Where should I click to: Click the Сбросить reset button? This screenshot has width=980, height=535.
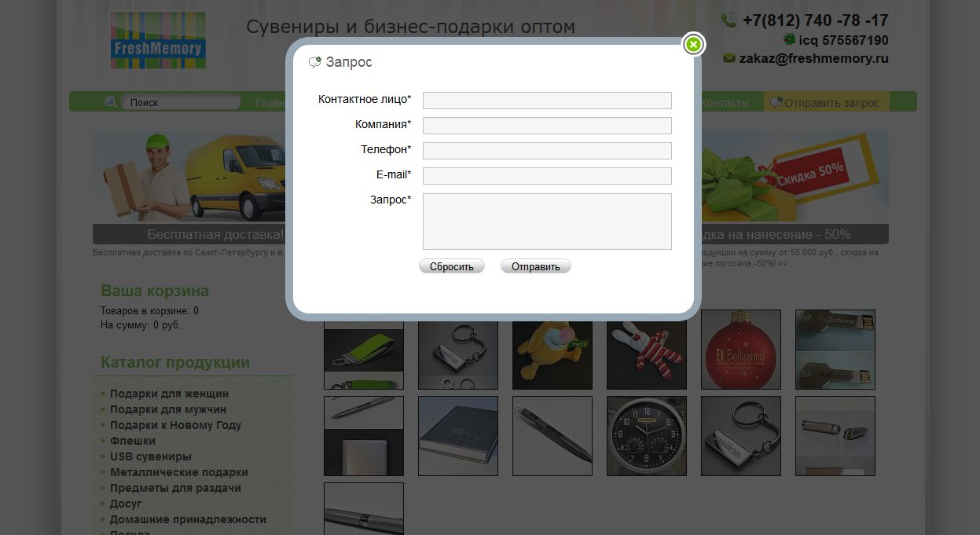[x=452, y=266]
